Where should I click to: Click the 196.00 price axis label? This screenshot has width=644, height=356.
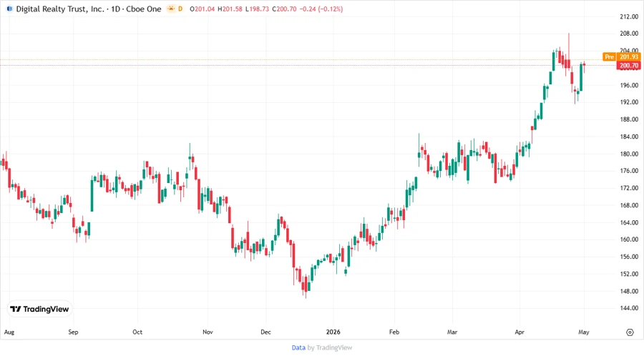(x=629, y=85)
